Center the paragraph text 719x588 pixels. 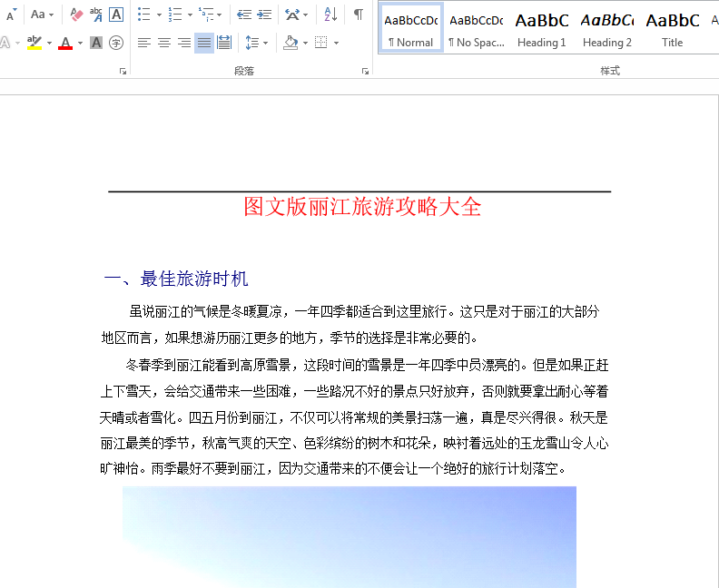coord(164,43)
